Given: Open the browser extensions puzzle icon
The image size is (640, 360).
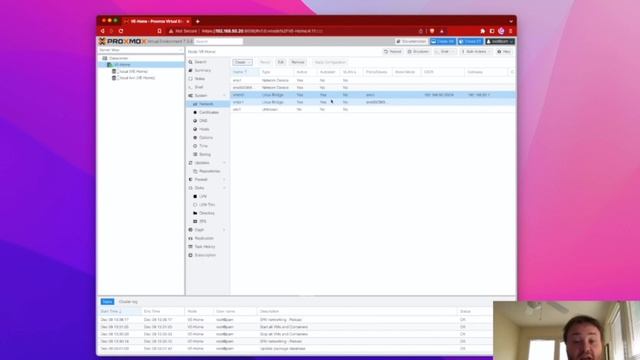Looking at the screenshot, I should click(483, 31).
